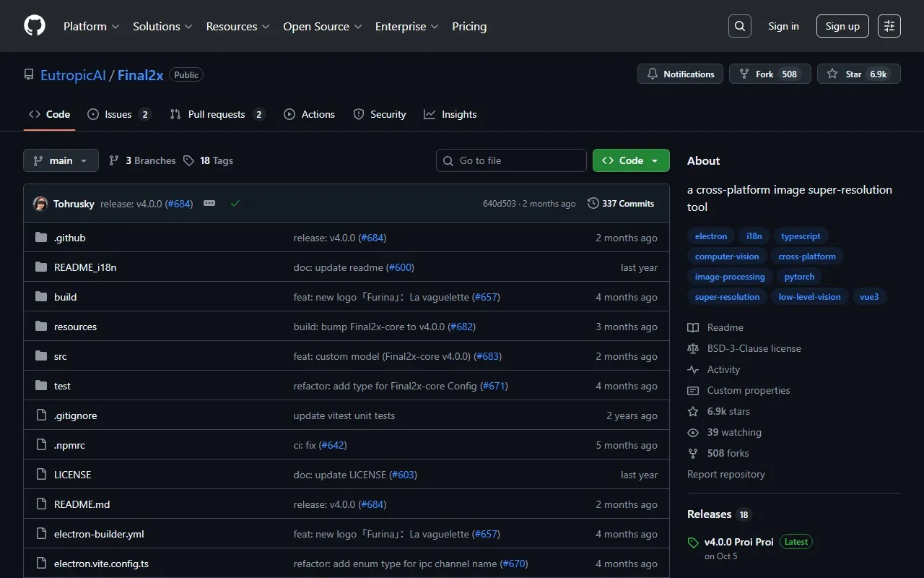Open the search magnifier icon
This screenshot has width=924, height=578.
click(739, 26)
